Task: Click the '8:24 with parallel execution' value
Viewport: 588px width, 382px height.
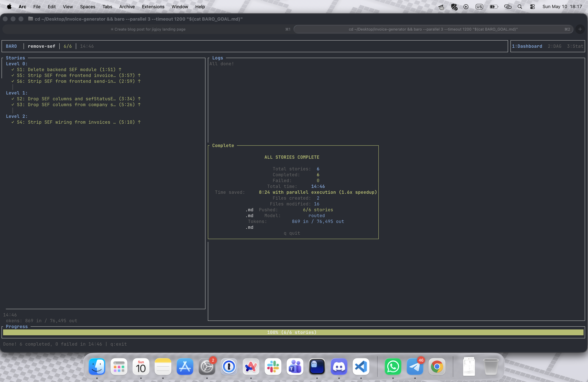Action: [318, 192]
